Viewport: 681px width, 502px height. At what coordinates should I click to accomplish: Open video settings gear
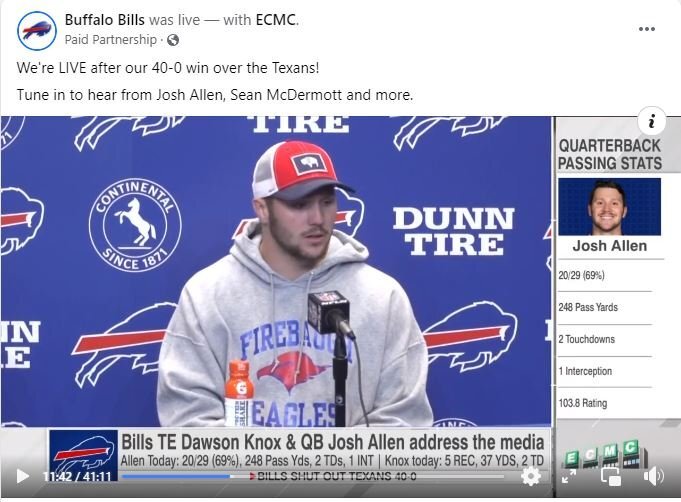531,476
